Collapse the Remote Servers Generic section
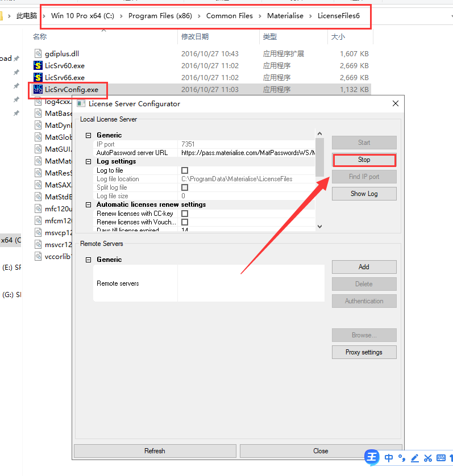Image resolution: width=453 pixels, height=476 pixels. coord(89,260)
